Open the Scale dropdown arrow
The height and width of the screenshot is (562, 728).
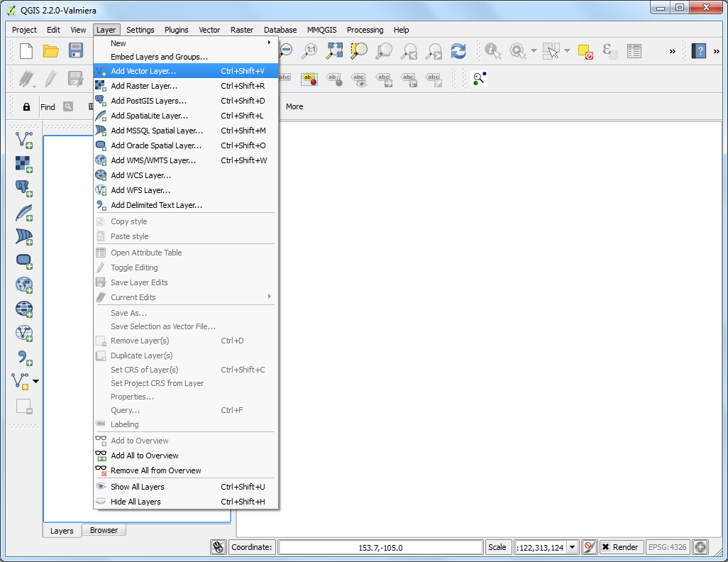[x=573, y=547]
